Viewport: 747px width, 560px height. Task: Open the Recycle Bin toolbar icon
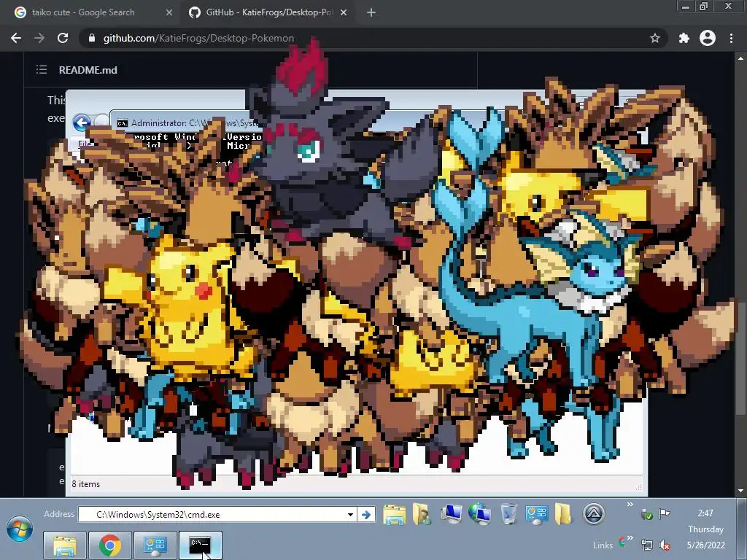[508, 514]
